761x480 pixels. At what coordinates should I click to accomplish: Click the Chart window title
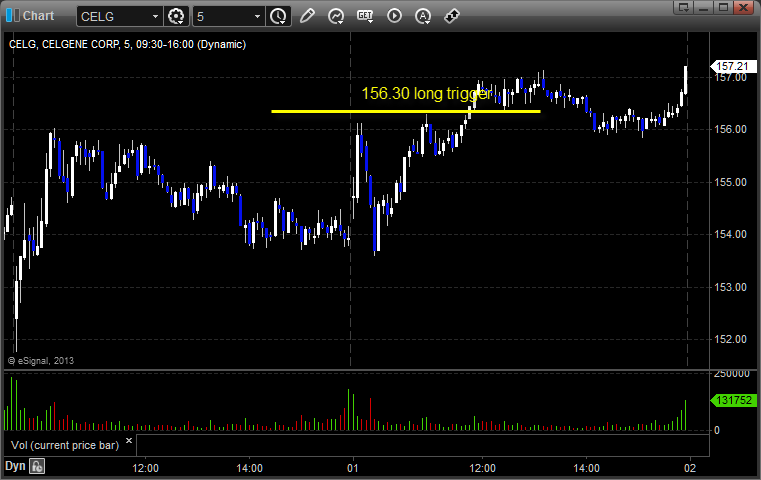click(x=38, y=16)
